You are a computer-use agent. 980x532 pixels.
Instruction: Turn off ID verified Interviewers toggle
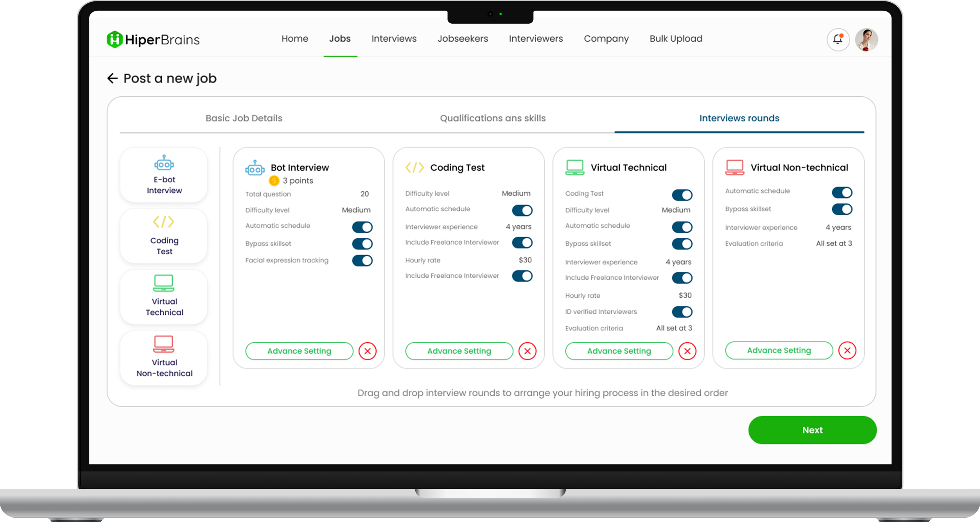click(682, 312)
